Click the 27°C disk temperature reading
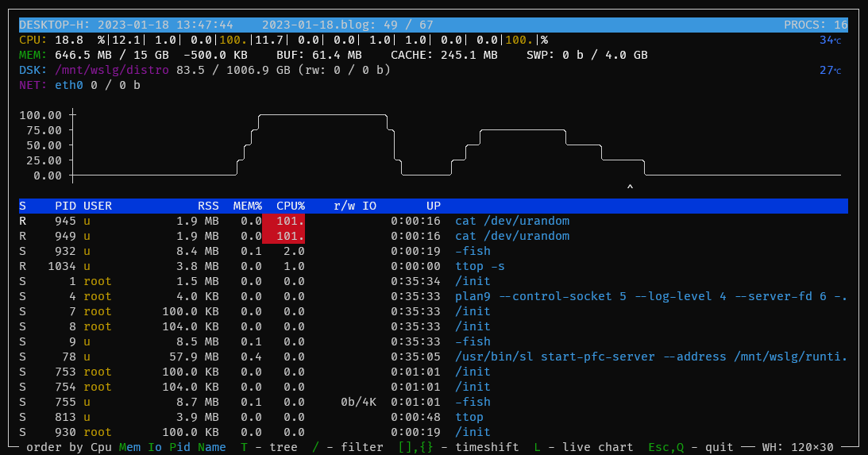The image size is (868, 455). click(831, 70)
